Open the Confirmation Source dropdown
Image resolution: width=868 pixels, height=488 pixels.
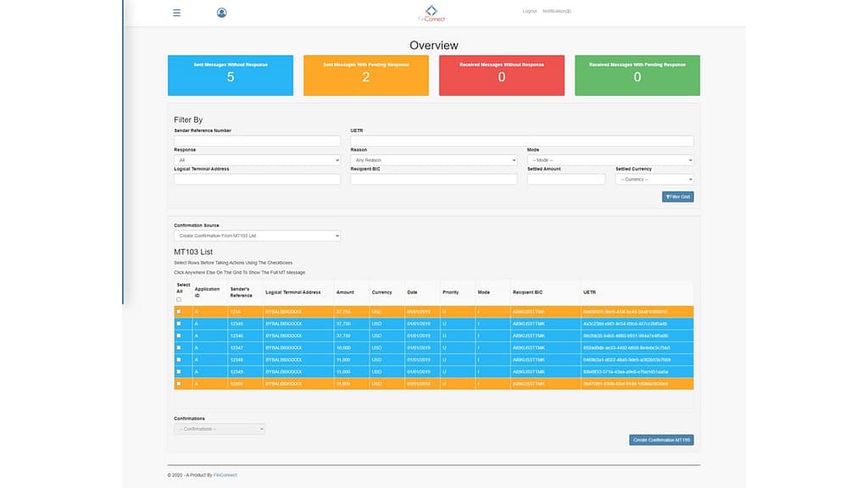point(257,236)
